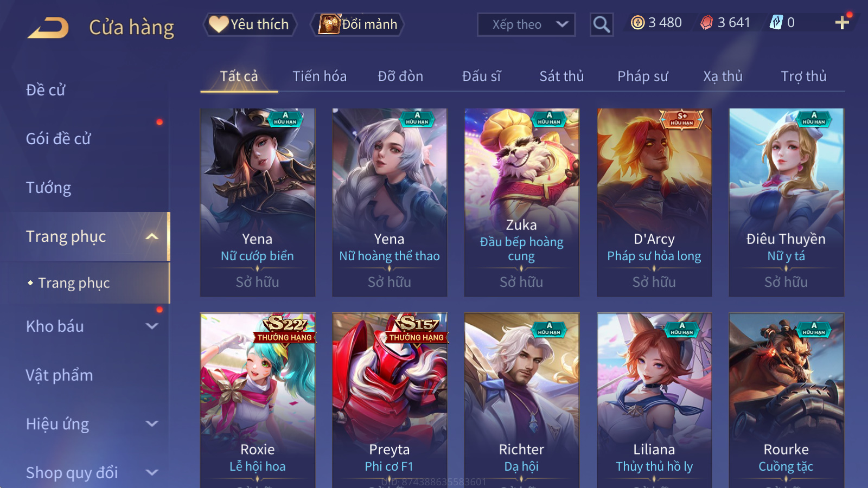The height and width of the screenshot is (488, 868).
Task: Open the Xếp theo sort dropdown
Action: pos(526,24)
